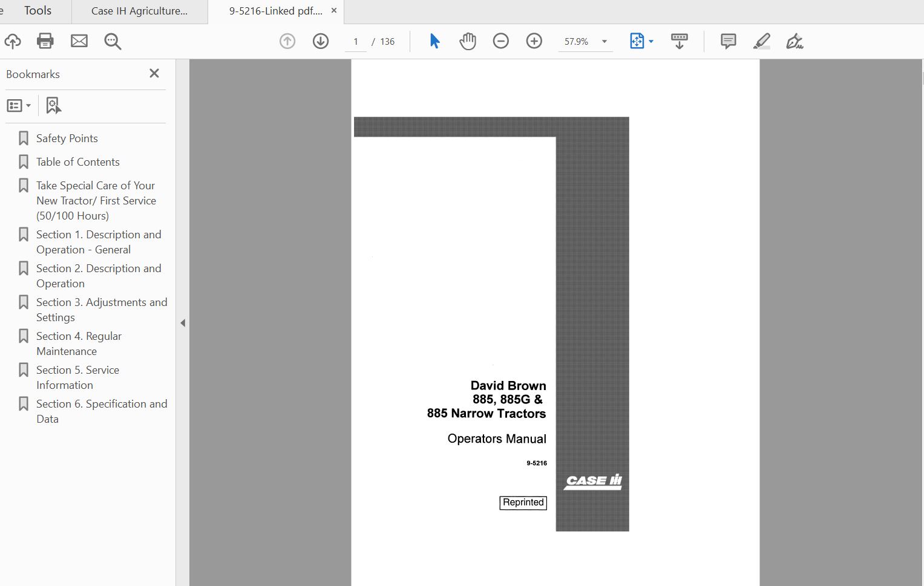Open Section 2 Description and Operation bookmark
This screenshot has height=586, width=924.
click(99, 276)
